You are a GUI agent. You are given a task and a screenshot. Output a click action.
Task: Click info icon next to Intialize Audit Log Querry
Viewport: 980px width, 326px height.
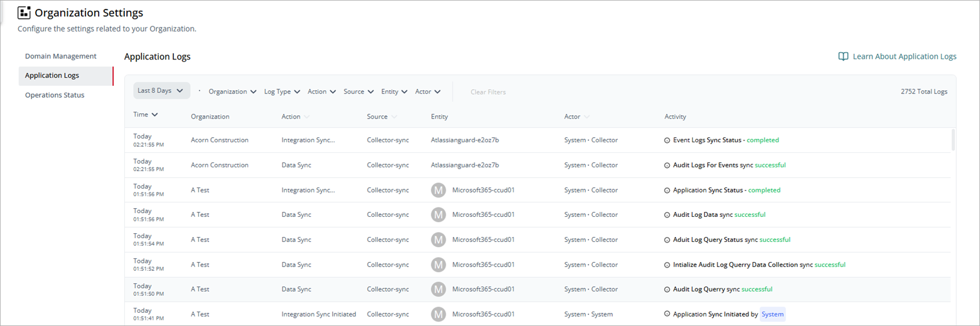point(667,265)
